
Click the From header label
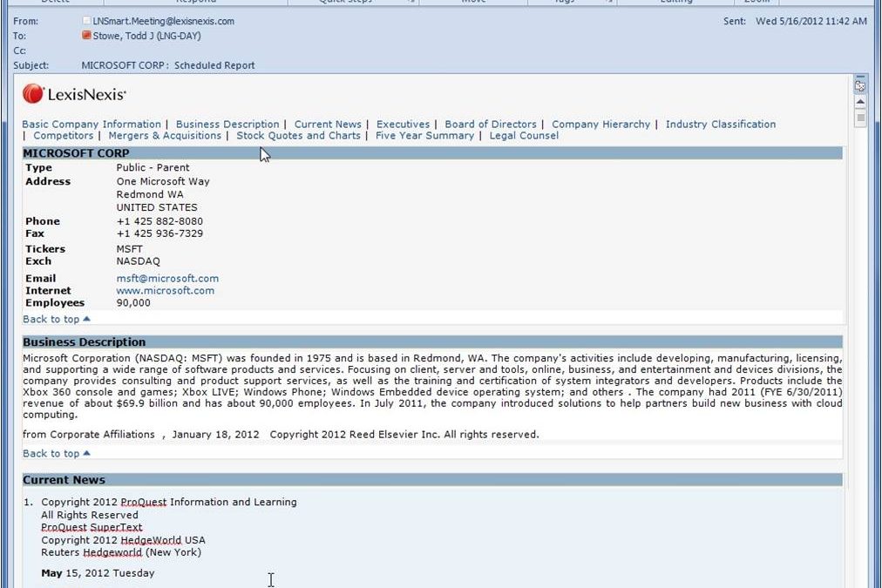pyautogui.click(x=26, y=22)
